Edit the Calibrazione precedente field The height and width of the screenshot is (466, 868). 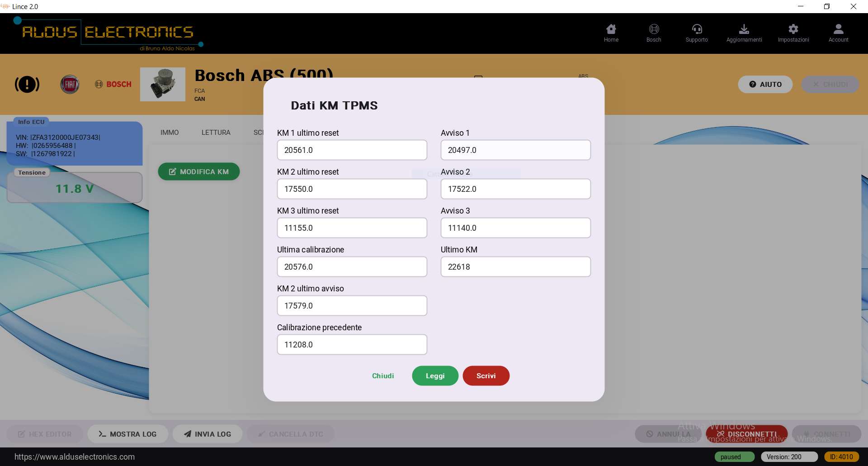352,344
